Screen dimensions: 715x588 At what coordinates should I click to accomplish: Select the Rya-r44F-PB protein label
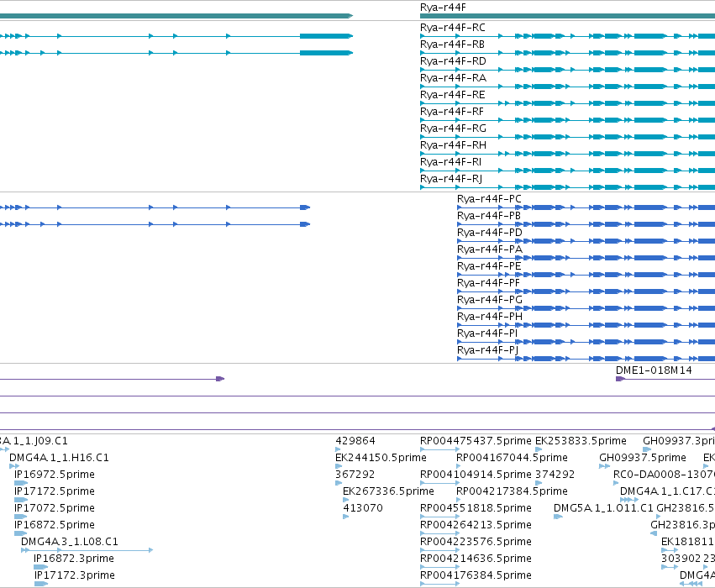click(488, 216)
